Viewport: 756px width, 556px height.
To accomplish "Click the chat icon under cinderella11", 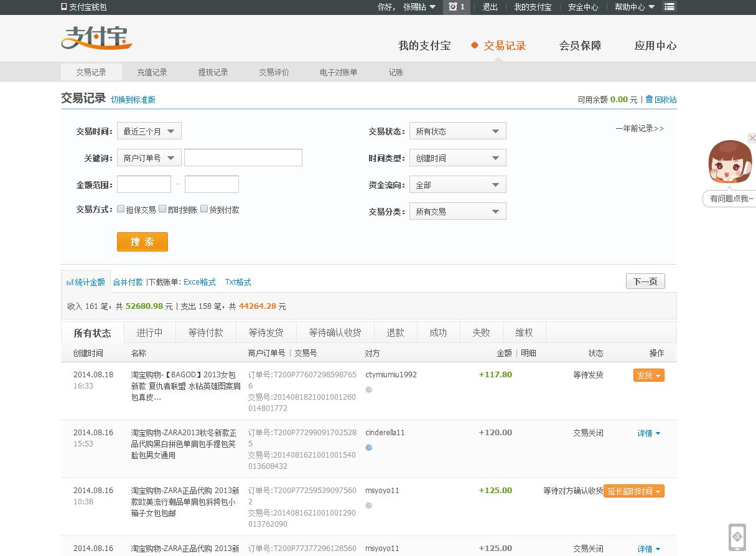I will click(369, 448).
